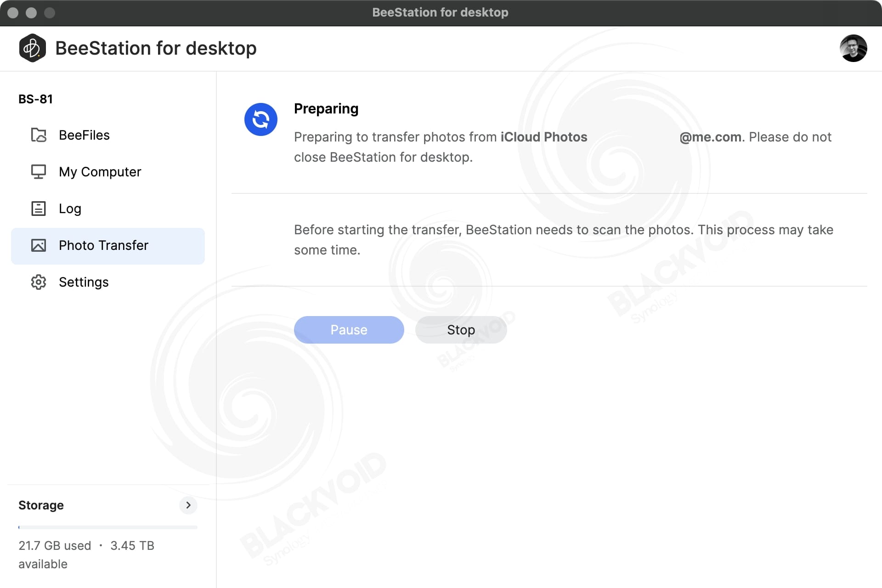Expand Storage details chevron
Image resolution: width=882 pixels, height=588 pixels.
188,505
